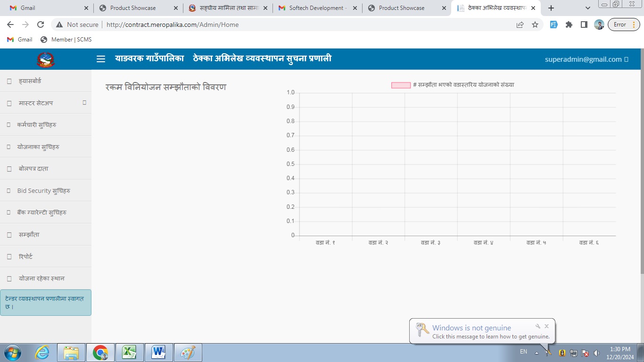Open the Word icon in taskbar
The image size is (644, 362).
(x=158, y=352)
